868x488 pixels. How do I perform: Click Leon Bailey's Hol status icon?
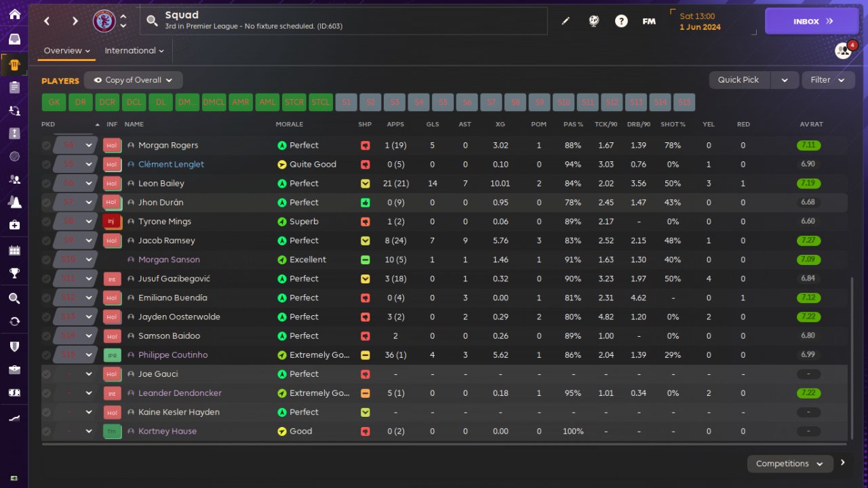click(x=112, y=184)
